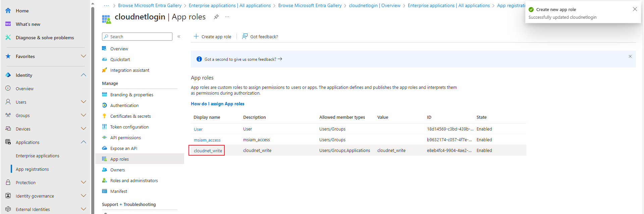This screenshot has height=214, width=644.
Task: Click the Integration assistant rocket icon
Action: tap(105, 70)
